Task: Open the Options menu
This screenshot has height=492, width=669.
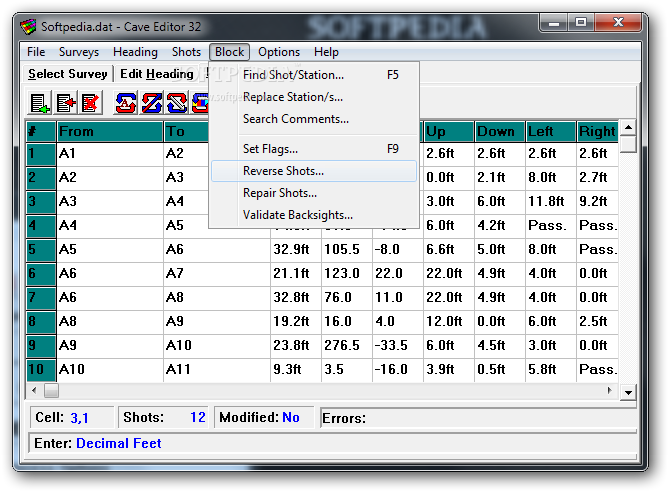Action: click(279, 52)
